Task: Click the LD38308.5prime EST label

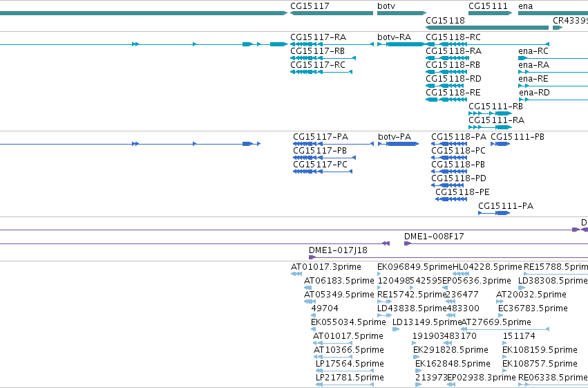Action: [x=552, y=281]
